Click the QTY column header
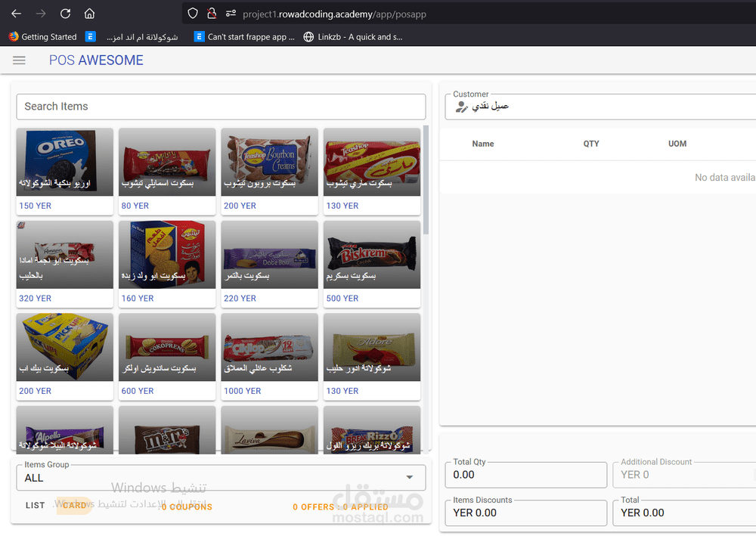 [x=591, y=144]
